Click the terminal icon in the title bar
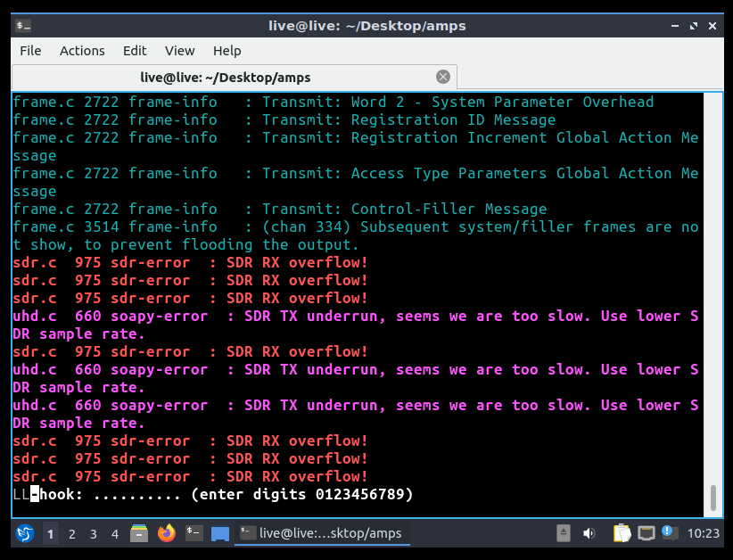This screenshot has width=733, height=560. (x=23, y=26)
